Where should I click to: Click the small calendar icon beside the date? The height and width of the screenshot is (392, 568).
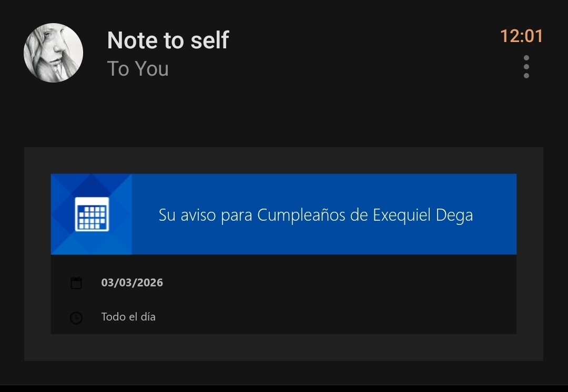pyautogui.click(x=76, y=283)
